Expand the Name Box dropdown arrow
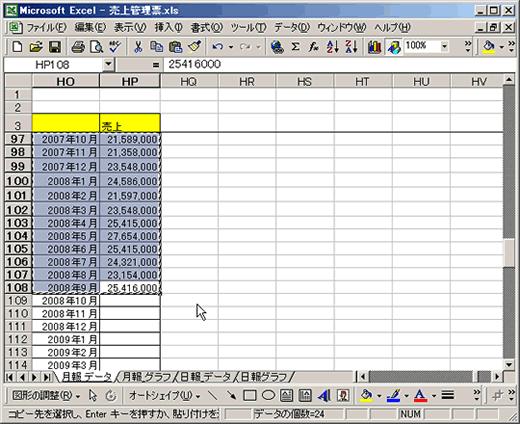 coord(108,64)
